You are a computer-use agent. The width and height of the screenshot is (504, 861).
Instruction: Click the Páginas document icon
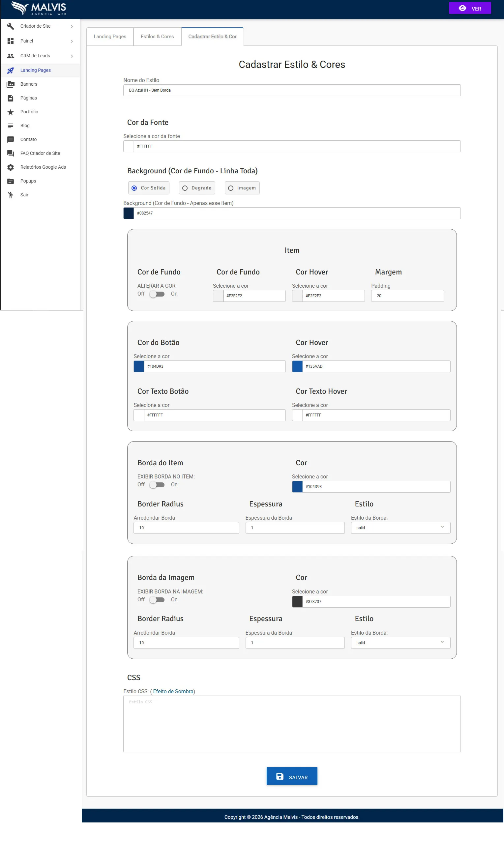[x=11, y=98]
